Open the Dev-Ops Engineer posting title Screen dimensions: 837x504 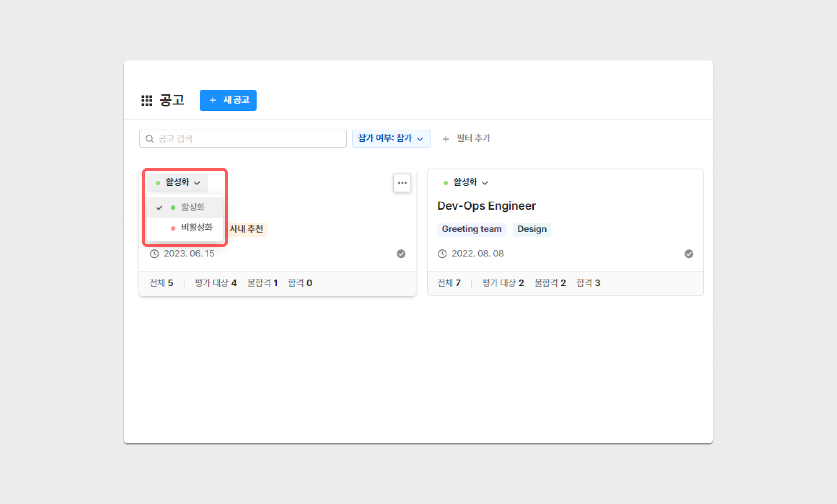tap(486, 206)
